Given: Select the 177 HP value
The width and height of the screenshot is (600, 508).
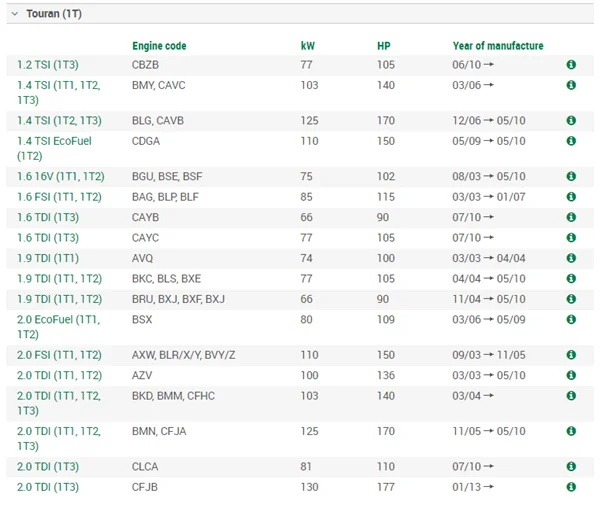Looking at the screenshot, I should 386,487.
